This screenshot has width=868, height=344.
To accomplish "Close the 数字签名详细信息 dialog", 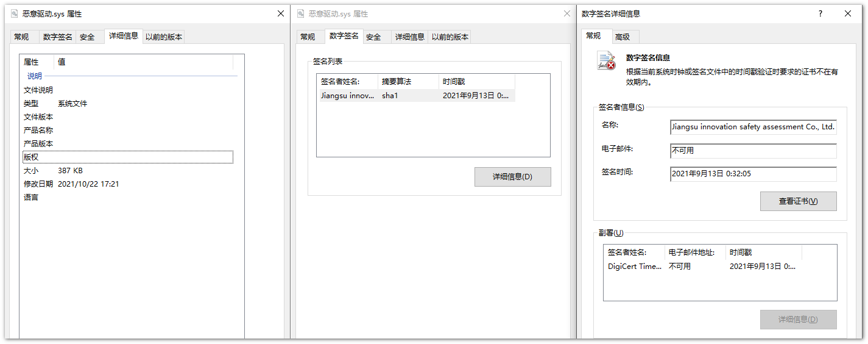I will (x=848, y=13).
